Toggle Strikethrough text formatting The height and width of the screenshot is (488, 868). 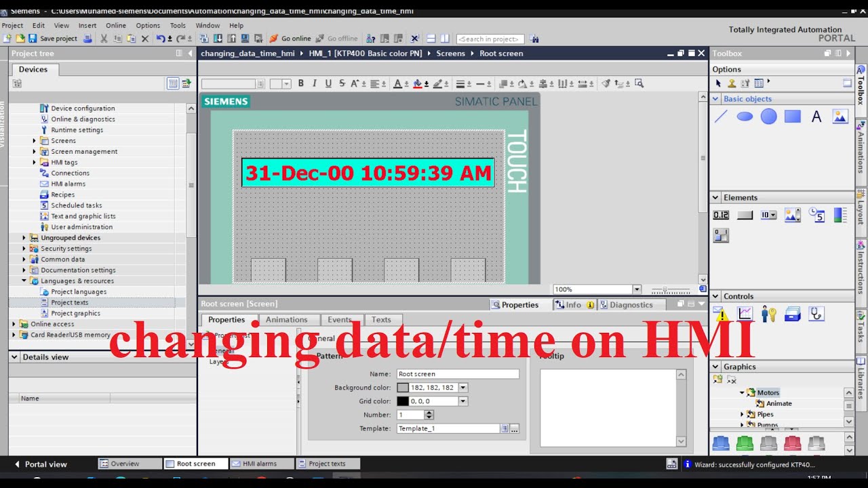(x=342, y=83)
